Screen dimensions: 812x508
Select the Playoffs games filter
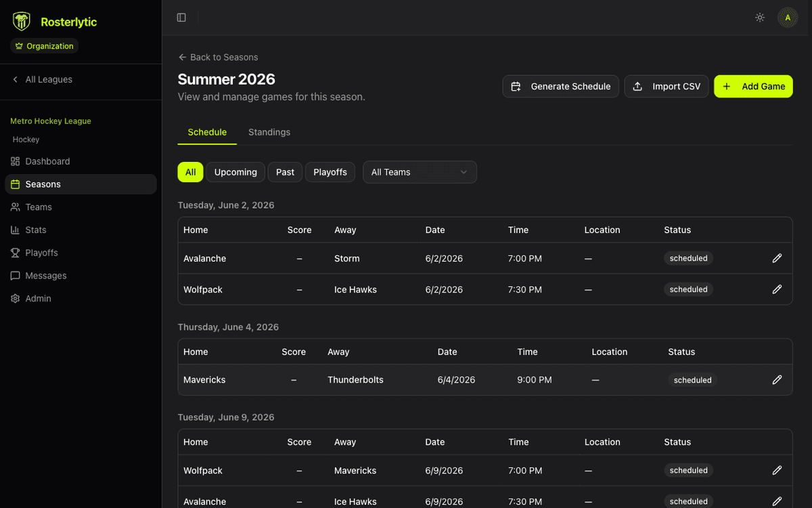pyautogui.click(x=330, y=172)
